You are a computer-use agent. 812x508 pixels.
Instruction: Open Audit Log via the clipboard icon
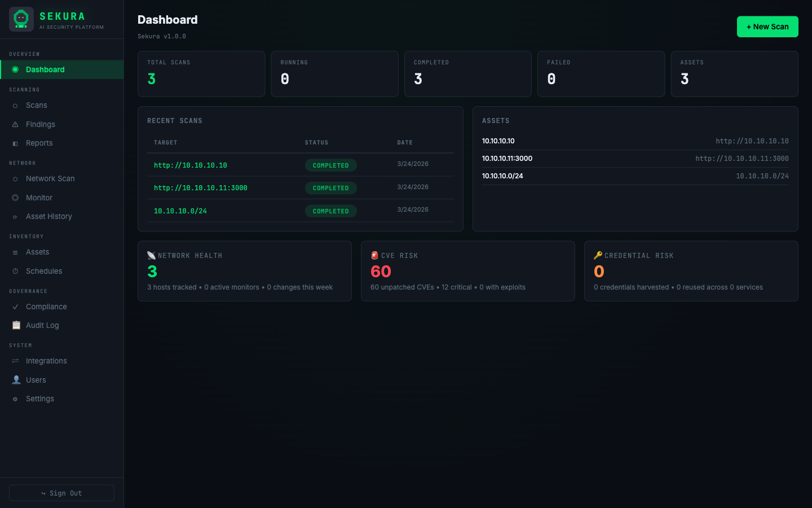[16, 325]
